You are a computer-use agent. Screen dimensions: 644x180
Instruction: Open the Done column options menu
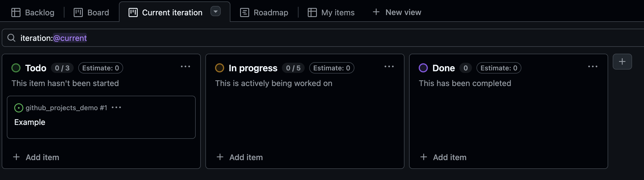tap(593, 66)
